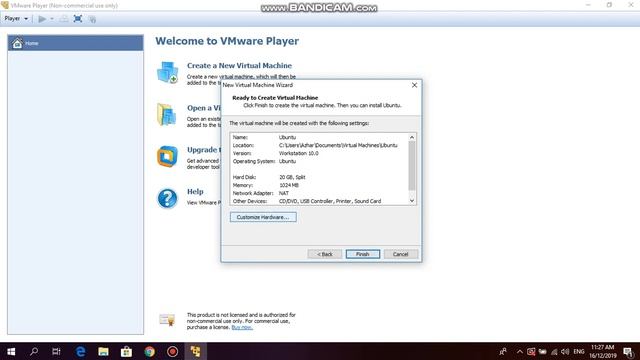
Task: Select the '1024 MB' memory value
Action: point(289,185)
